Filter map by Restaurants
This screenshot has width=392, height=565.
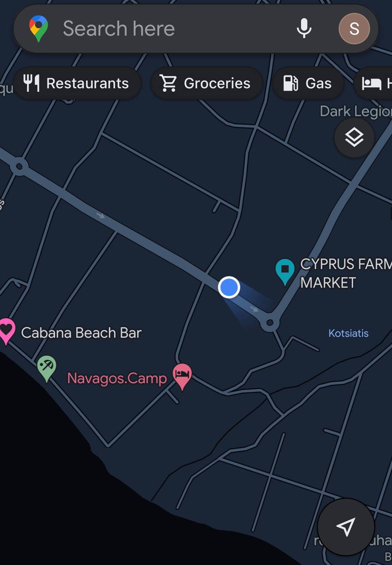[77, 83]
